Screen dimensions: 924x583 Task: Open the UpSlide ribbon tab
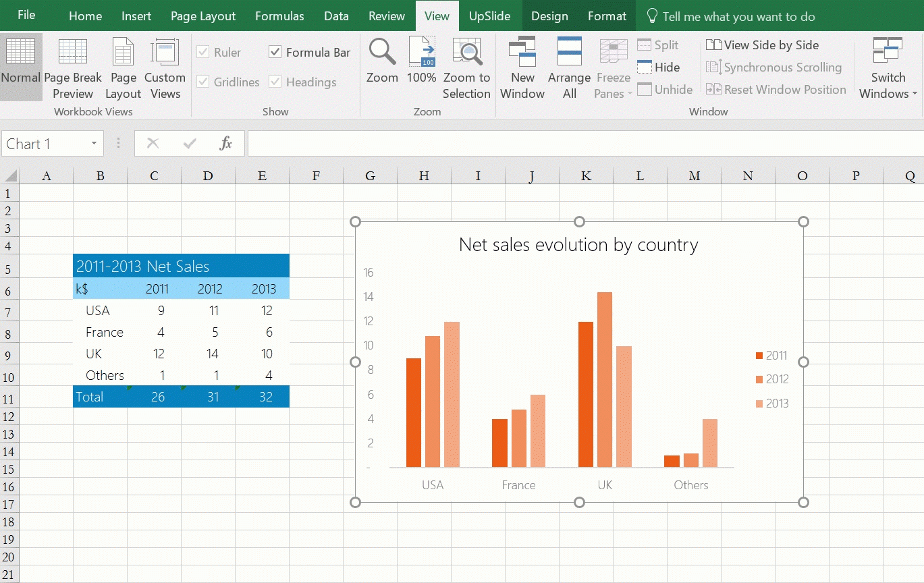tap(490, 16)
